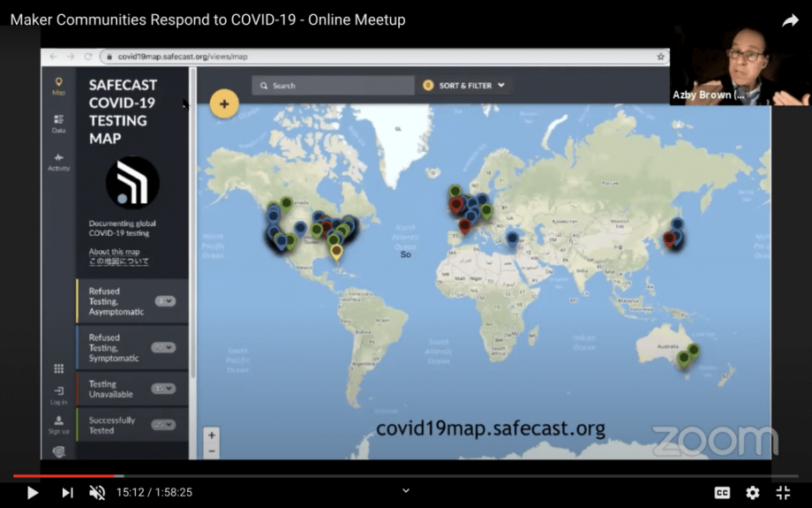Zoom in on the map
This screenshot has height=508, width=812.
pyautogui.click(x=212, y=435)
